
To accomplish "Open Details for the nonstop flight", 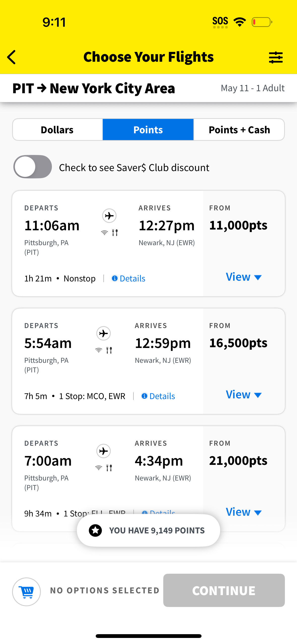I will coord(132,278).
